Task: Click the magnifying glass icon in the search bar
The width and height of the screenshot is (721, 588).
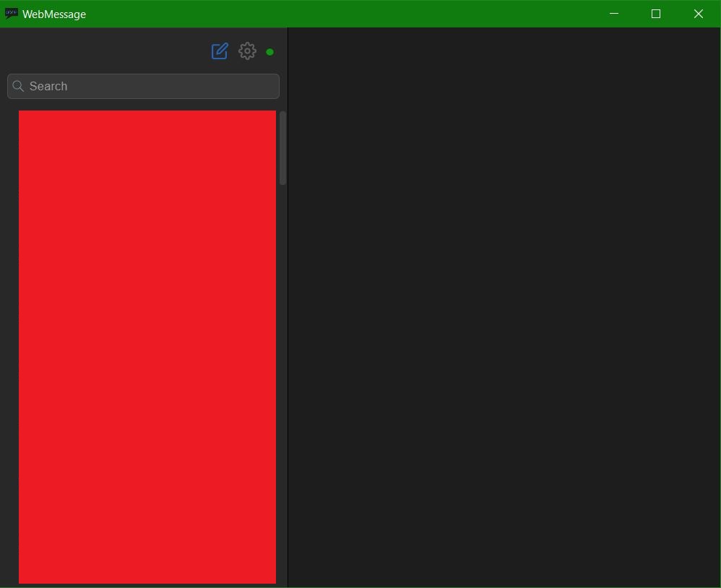Action: [x=18, y=86]
